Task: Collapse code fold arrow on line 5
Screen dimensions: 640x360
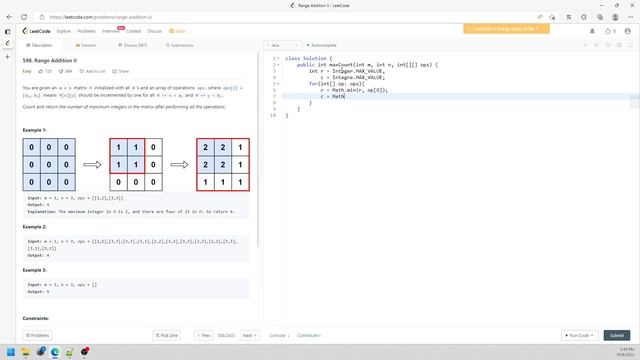Action: [x=279, y=84]
